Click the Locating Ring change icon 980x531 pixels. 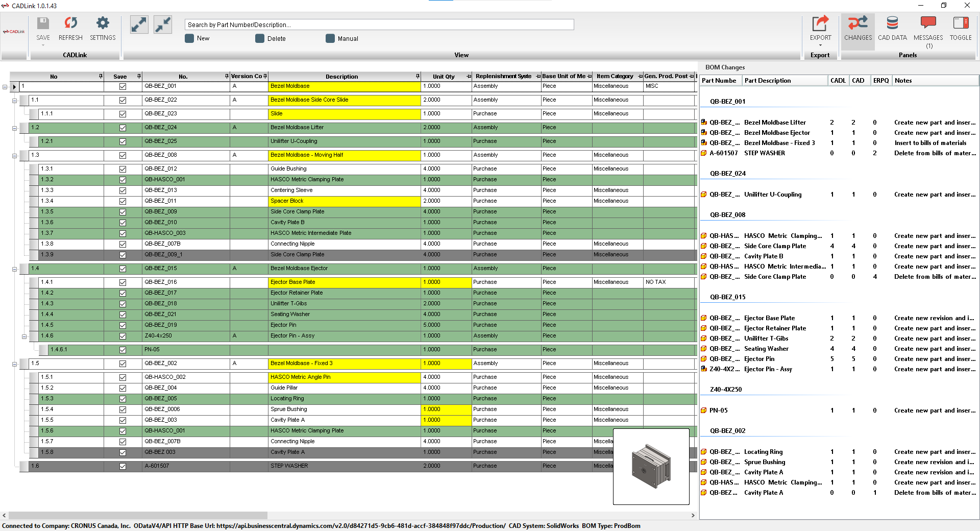704,452
